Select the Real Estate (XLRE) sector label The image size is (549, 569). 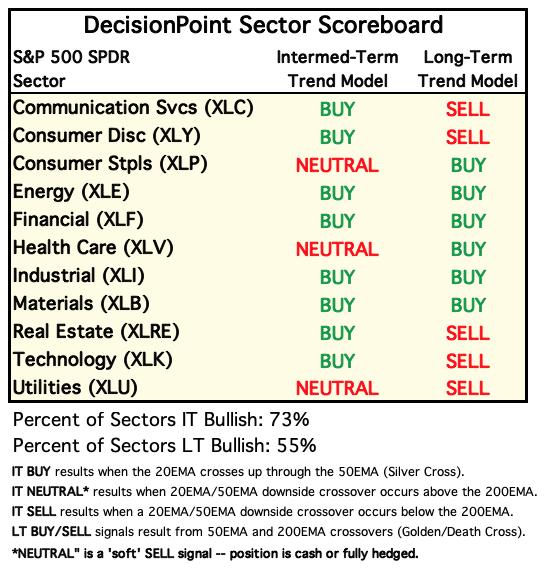(x=96, y=332)
